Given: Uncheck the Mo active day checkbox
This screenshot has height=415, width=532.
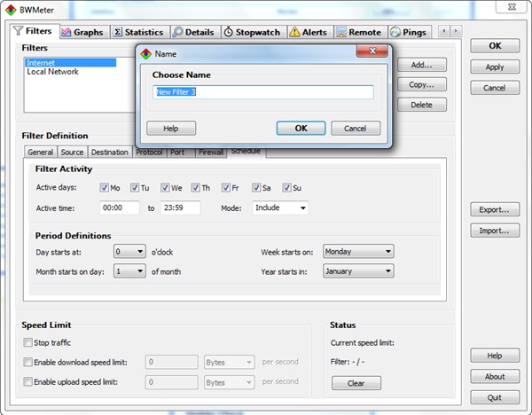Looking at the screenshot, I should pos(105,187).
